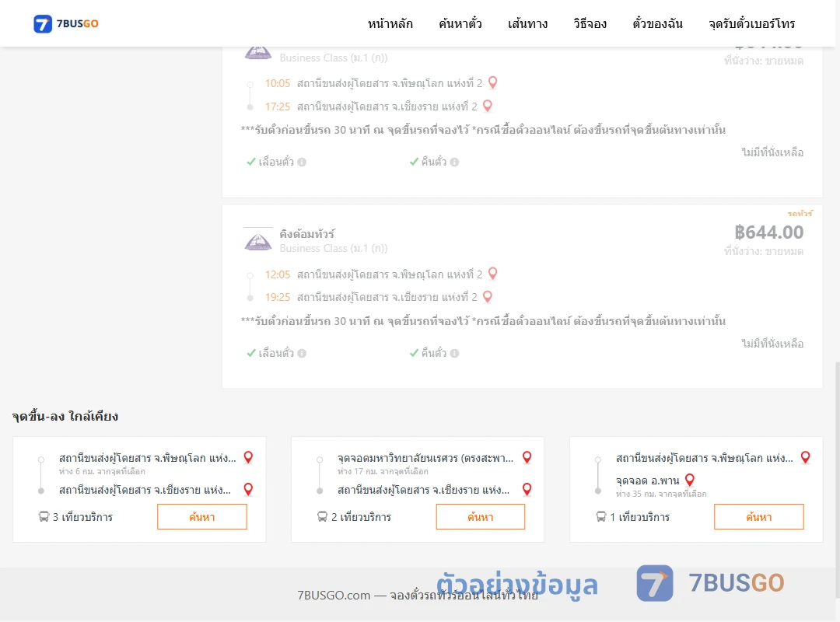Click ห่าง 35 กม. จากจุดที่เลือก text
This screenshot has height=622, width=840.
(x=661, y=494)
